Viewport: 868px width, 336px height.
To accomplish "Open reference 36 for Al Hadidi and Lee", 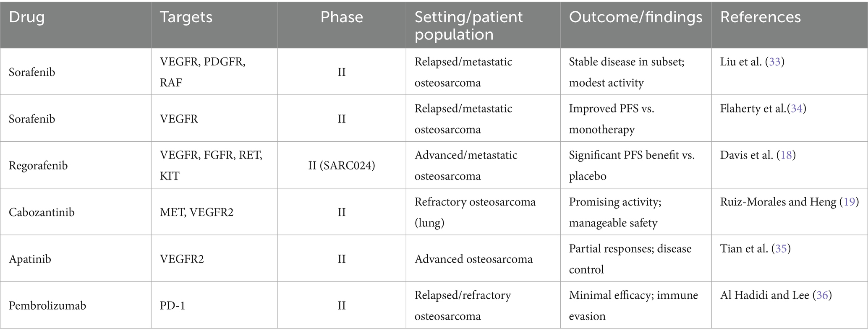I will [822, 295].
